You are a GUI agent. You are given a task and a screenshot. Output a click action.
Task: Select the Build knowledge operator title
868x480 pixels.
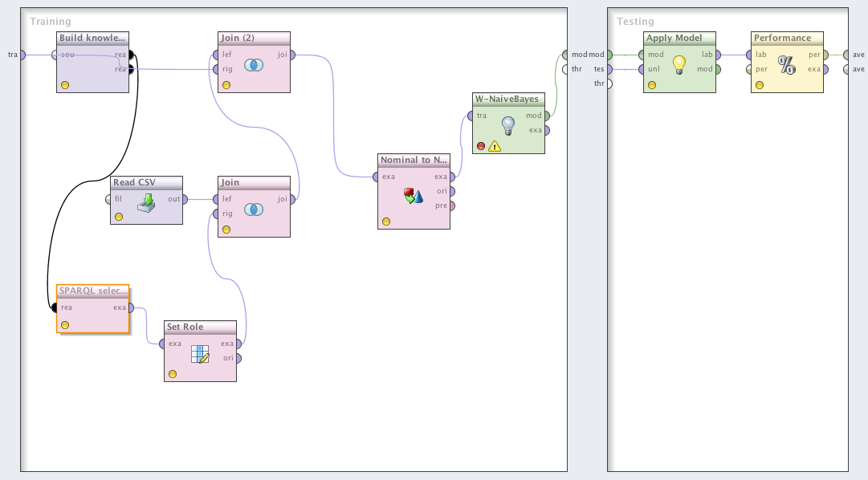coord(93,38)
